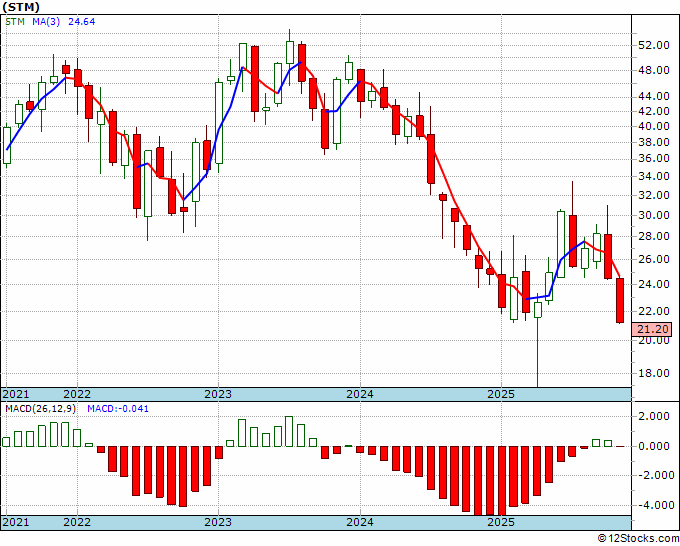This screenshot has height=546, width=680.
Task: Click the 0.000 MACD axis label
Action: click(654, 446)
